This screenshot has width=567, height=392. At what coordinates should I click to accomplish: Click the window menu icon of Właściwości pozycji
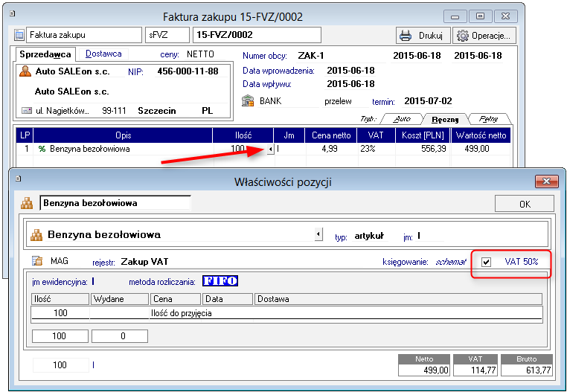pyautogui.click(x=19, y=179)
